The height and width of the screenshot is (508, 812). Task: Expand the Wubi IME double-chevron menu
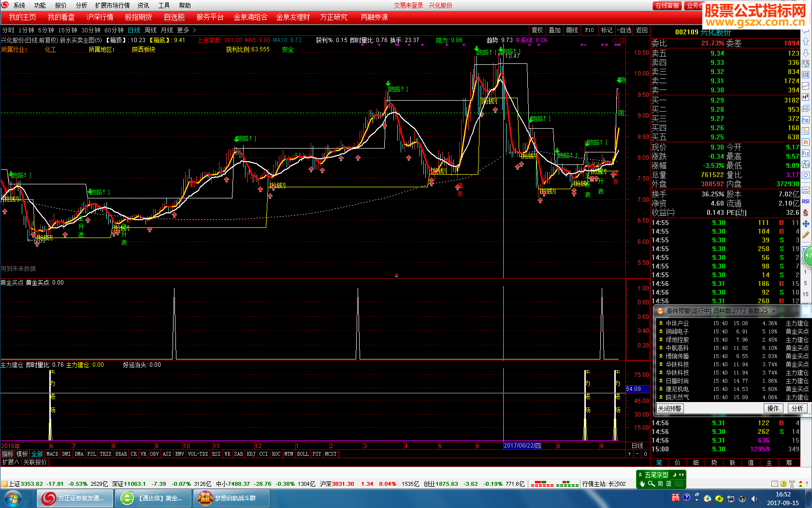point(640,475)
